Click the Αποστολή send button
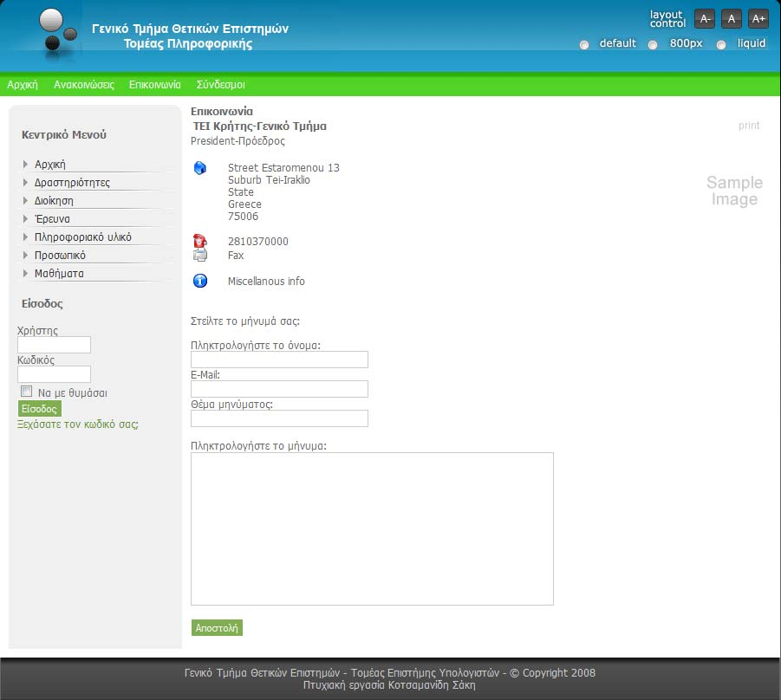This screenshot has height=700, width=781. [x=217, y=628]
